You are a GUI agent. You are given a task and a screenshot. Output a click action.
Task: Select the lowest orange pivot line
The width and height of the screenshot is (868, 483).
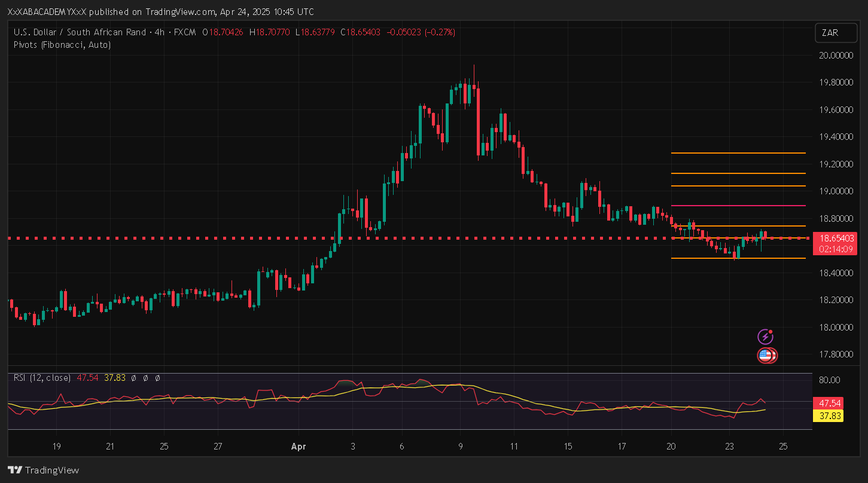(738, 258)
